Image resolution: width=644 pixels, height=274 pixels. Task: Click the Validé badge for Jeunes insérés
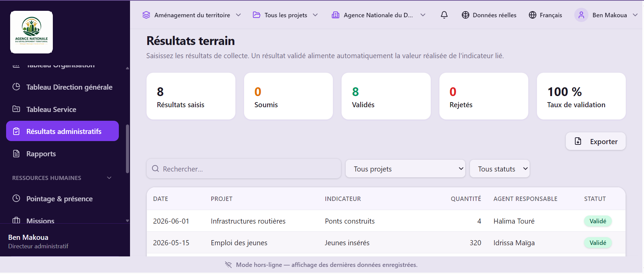(598, 243)
